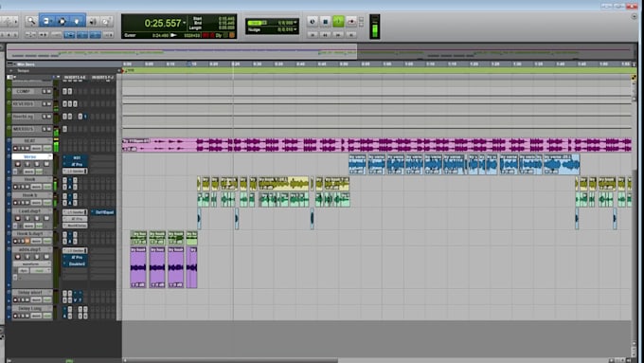
Task: Select the Delay short track name
Action: tap(29, 292)
